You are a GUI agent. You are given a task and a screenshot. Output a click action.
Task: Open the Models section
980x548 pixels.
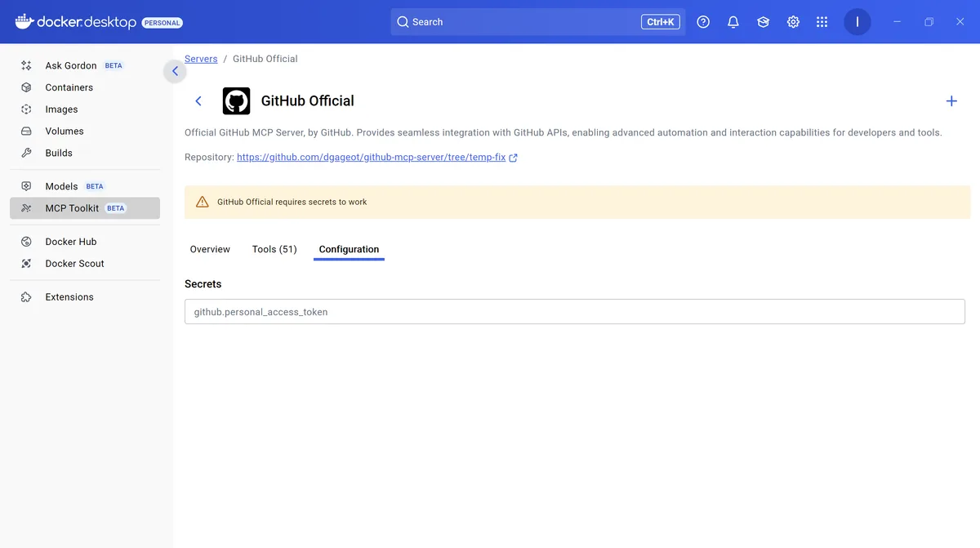click(x=85, y=186)
